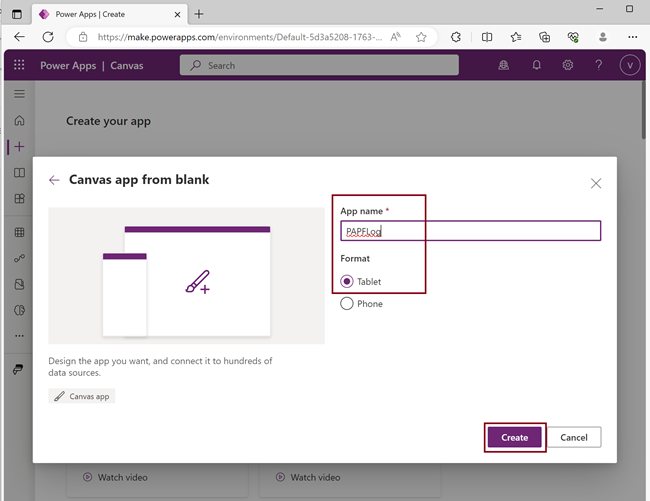
Task: Open browser collections icon
Action: pyautogui.click(x=544, y=37)
